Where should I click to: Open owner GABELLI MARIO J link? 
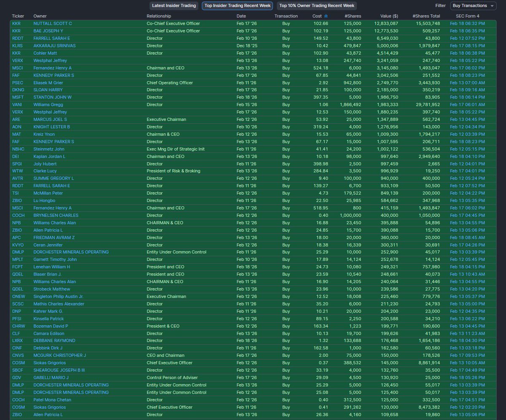click(x=52, y=377)
